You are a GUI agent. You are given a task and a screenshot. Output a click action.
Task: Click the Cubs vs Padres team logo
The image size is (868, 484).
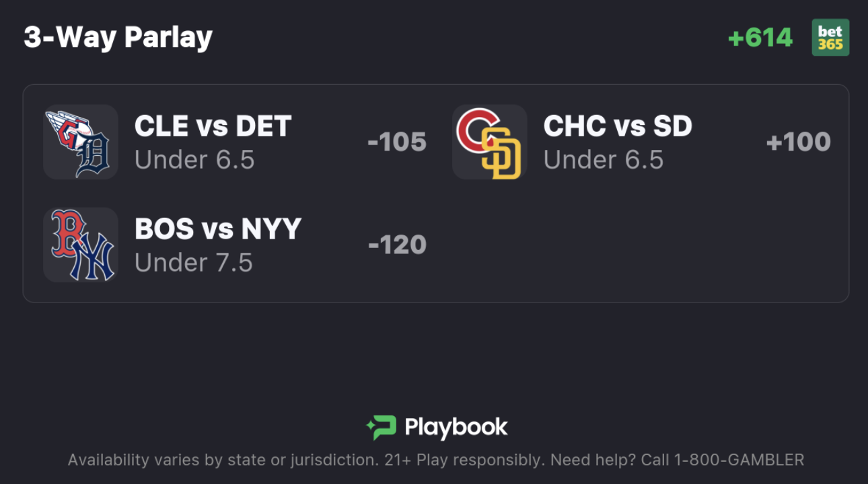click(x=489, y=142)
